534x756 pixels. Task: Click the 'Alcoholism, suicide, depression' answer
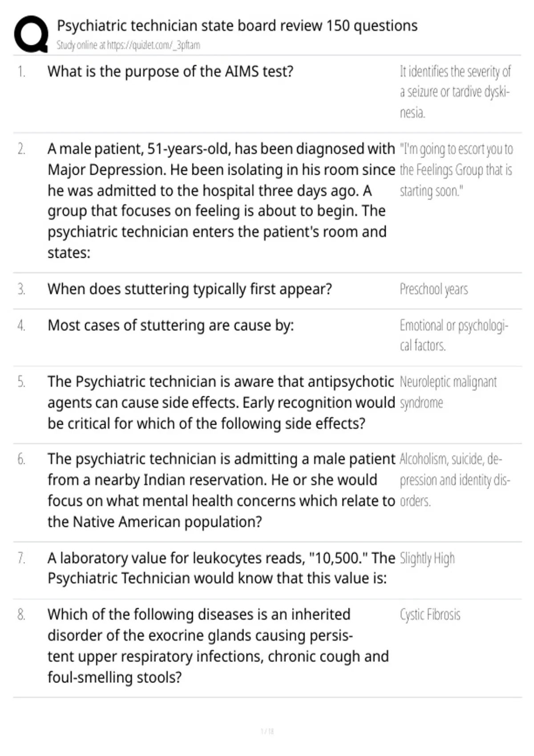pos(455,480)
